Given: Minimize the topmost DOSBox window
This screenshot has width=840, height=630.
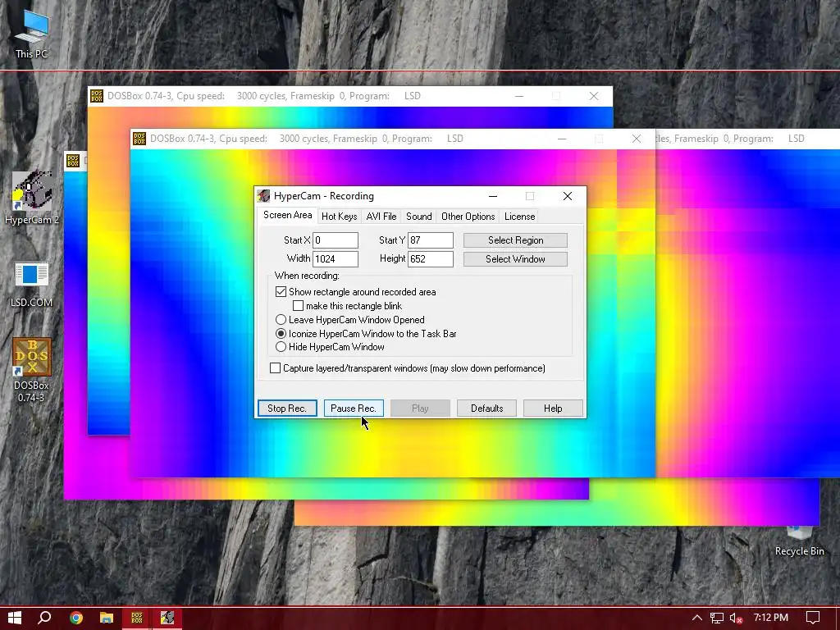Looking at the screenshot, I should point(519,96).
